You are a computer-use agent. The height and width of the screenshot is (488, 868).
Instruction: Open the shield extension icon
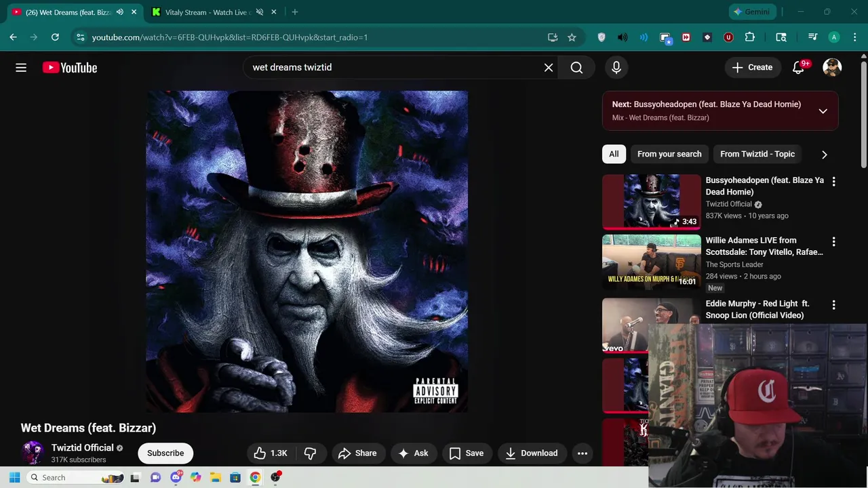click(x=601, y=37)
